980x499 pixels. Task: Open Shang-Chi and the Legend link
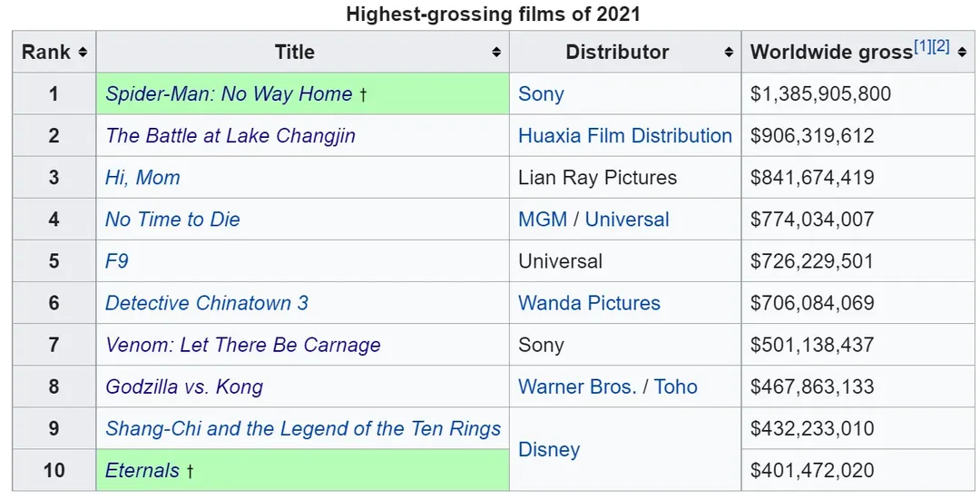click(x=303, y=428)
